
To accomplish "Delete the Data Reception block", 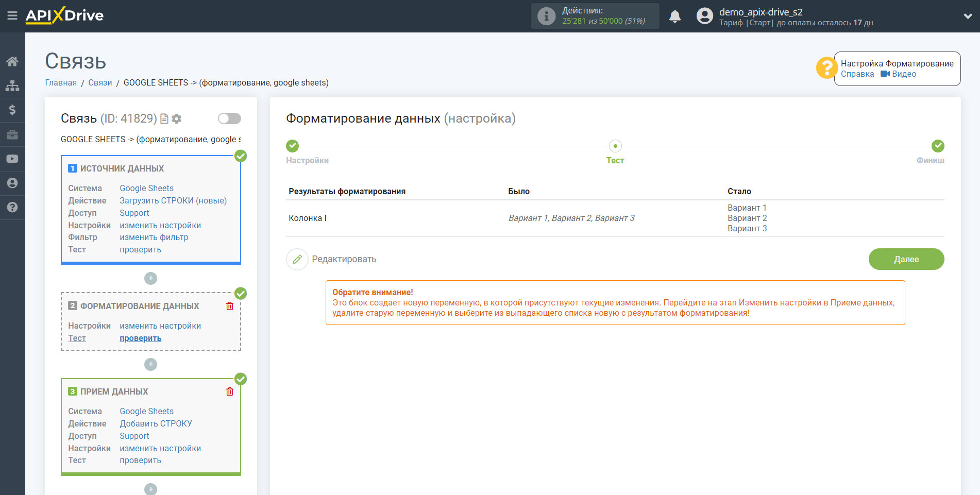I will (230, 391).
